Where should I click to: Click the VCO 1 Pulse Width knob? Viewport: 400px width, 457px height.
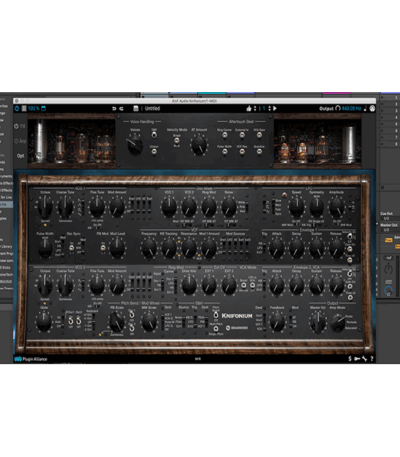pos(45,248)
